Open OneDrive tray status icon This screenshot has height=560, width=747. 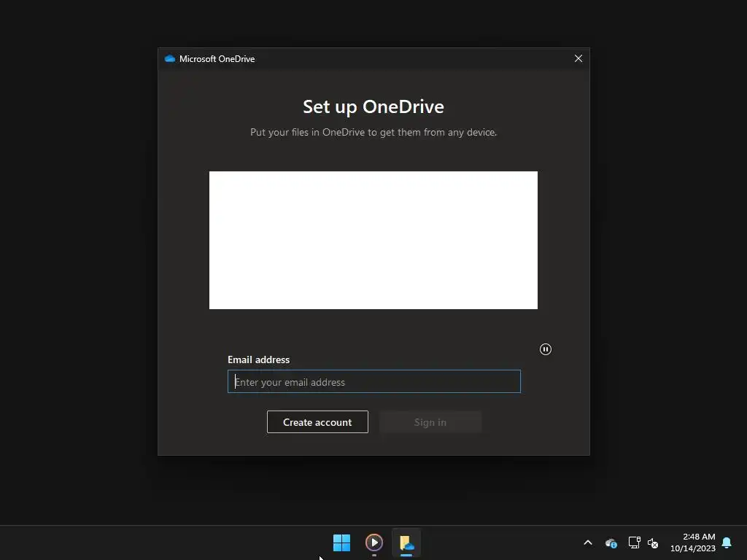611,542
